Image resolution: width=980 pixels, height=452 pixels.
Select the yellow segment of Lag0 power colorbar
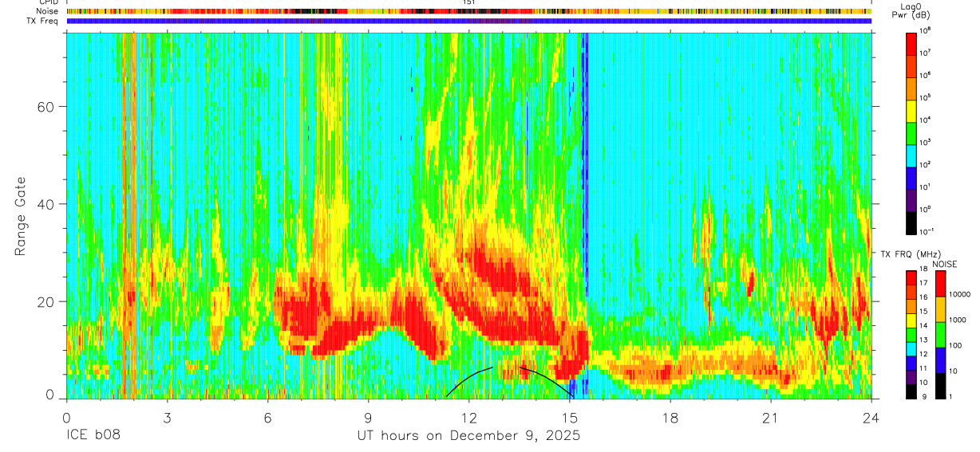pos(912,110)
